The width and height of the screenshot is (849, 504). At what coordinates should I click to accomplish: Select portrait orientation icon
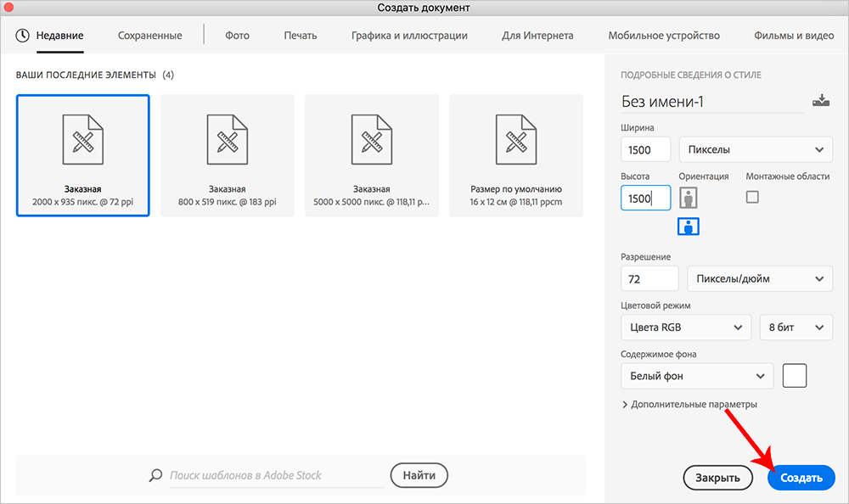coord(689,198)
